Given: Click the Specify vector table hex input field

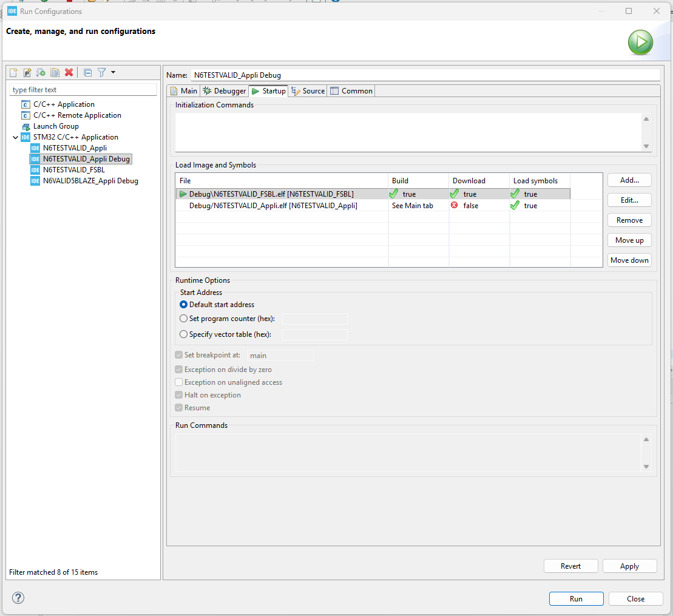Looking at the screenshot, I should point(314,334).
